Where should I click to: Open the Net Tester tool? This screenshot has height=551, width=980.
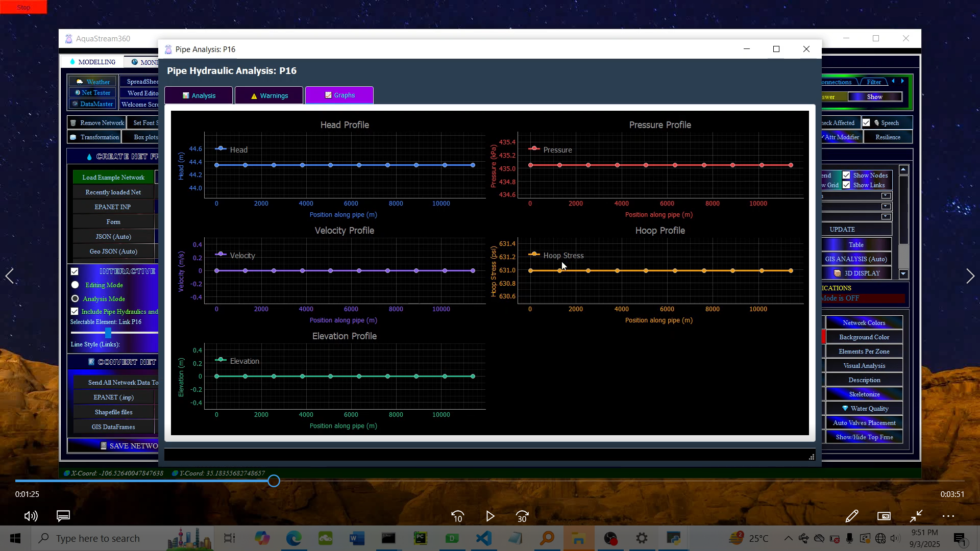point(92,92)
